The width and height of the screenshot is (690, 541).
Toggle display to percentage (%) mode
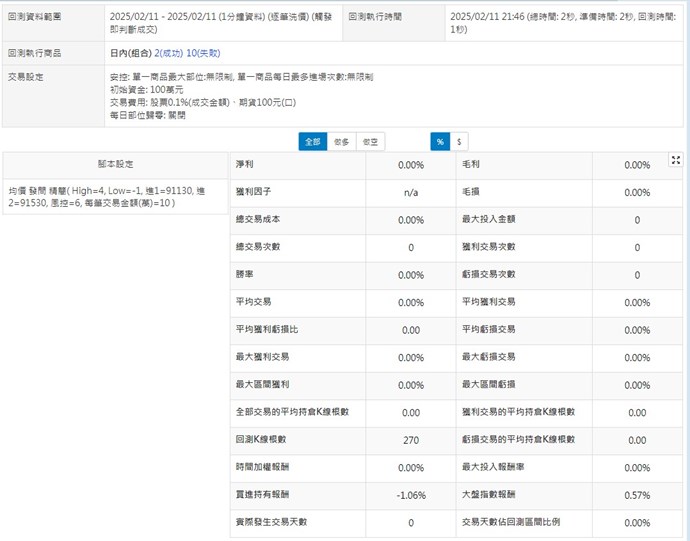pos(439,142)
